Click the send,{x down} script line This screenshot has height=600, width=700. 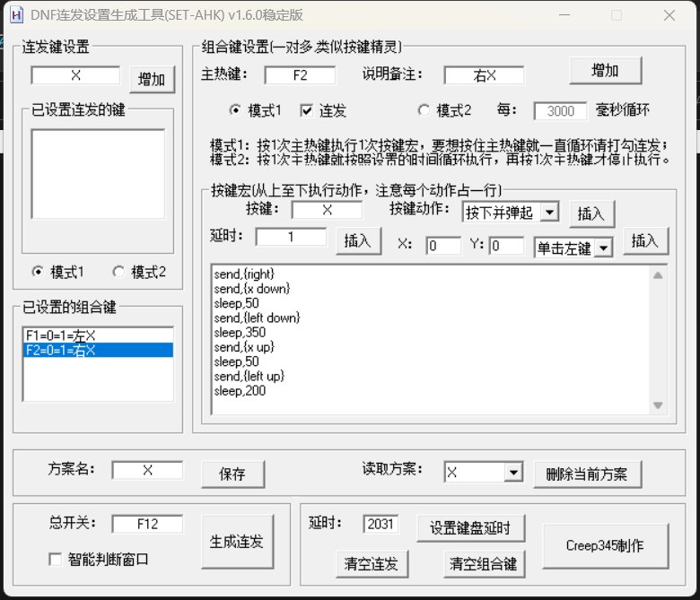252,288
